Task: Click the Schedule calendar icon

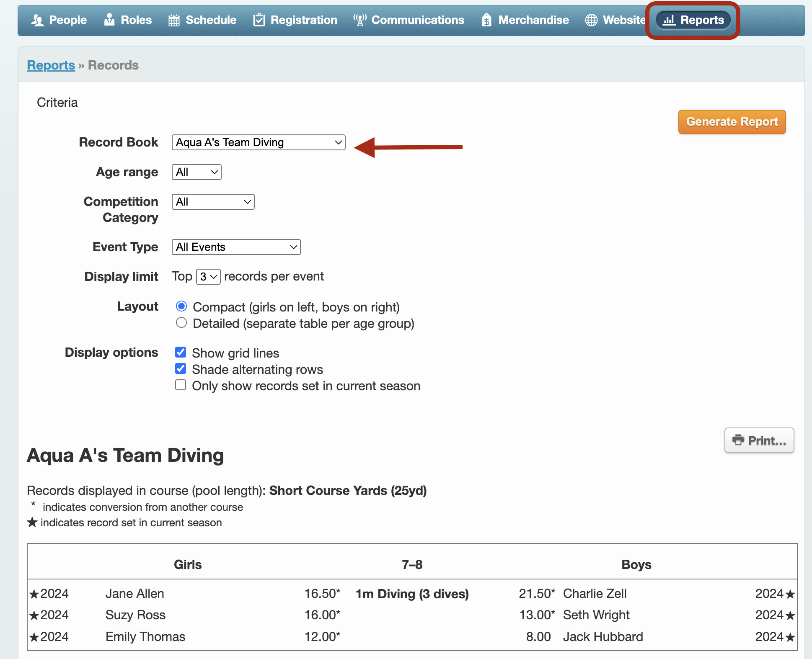Action: [174, 20]
